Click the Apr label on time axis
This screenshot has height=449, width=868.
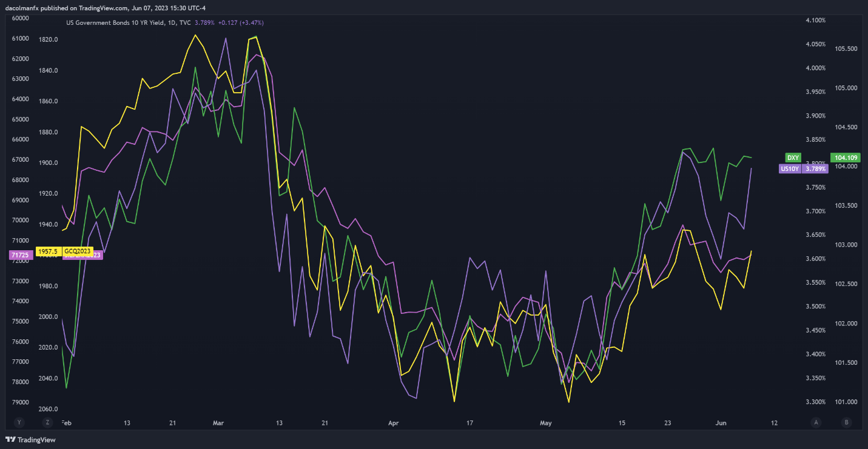pyautogui.click(x=394, y=422)
